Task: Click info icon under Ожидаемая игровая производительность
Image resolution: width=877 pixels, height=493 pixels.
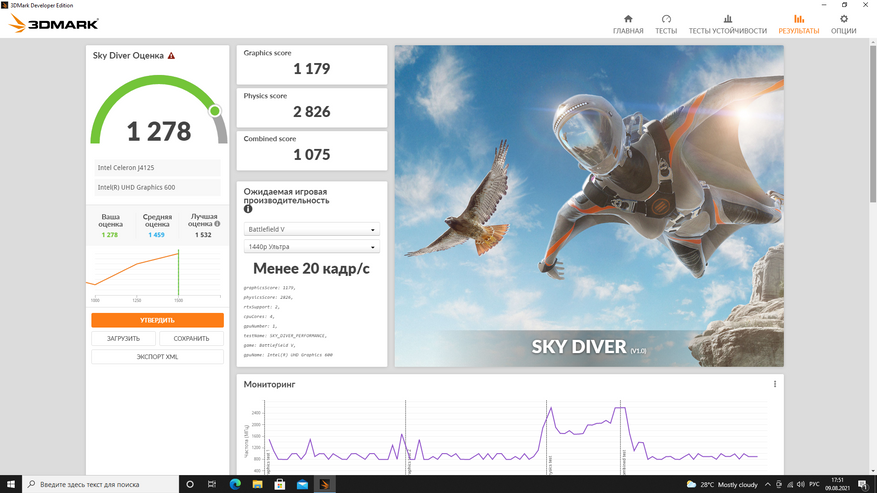Action: point(248,209)
